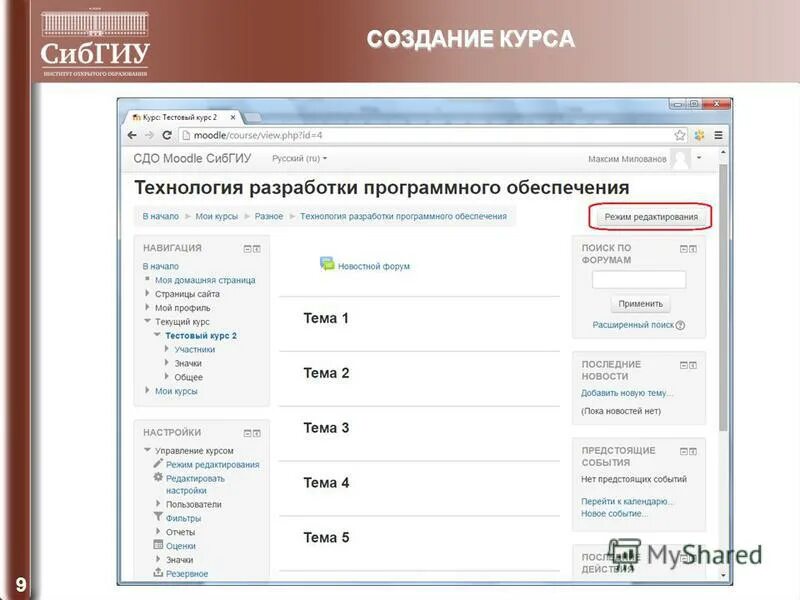Click the forum search input field
800x600 pixels.
click(x=639, y=280)
